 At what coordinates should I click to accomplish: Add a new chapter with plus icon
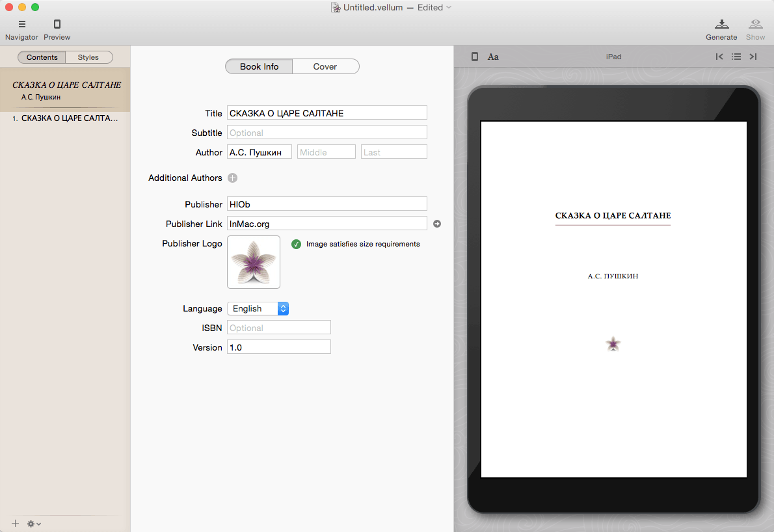pyautogui.click(x=14, y=523)
